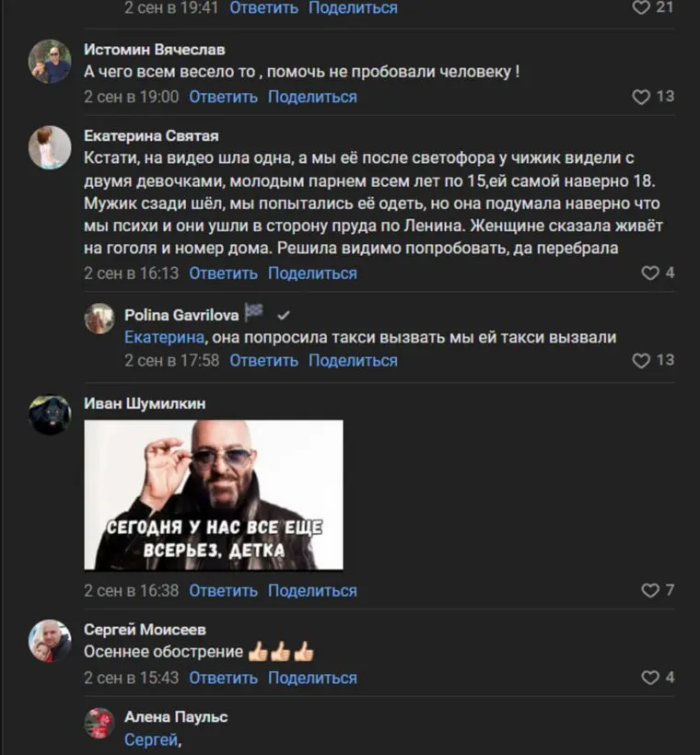700x755 pixels.
Task: Reply to Истомин Вячеслав's comment
Action: 223,97
